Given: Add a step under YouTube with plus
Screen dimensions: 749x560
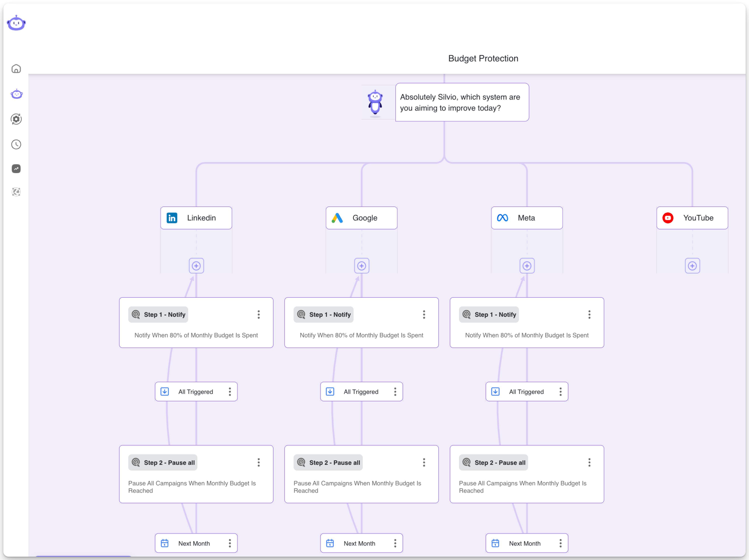Looking at the screenshot, I should (692, 266).
